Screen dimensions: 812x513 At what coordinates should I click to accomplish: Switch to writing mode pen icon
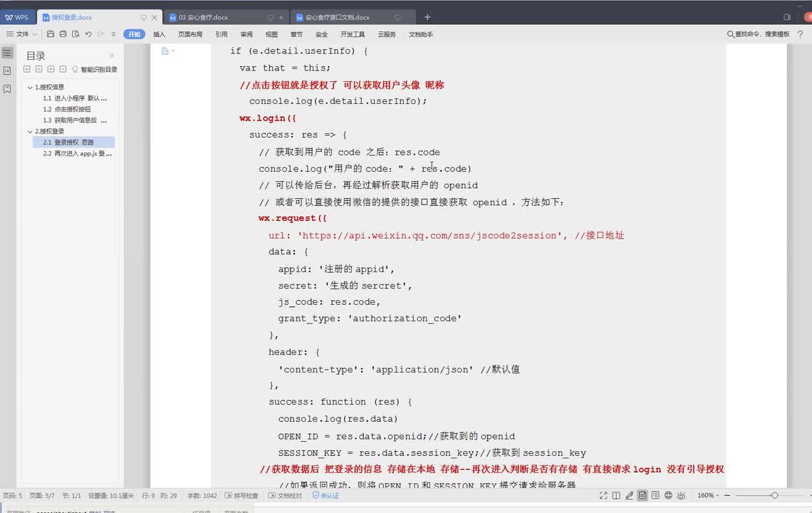click(x=629, y=496)
